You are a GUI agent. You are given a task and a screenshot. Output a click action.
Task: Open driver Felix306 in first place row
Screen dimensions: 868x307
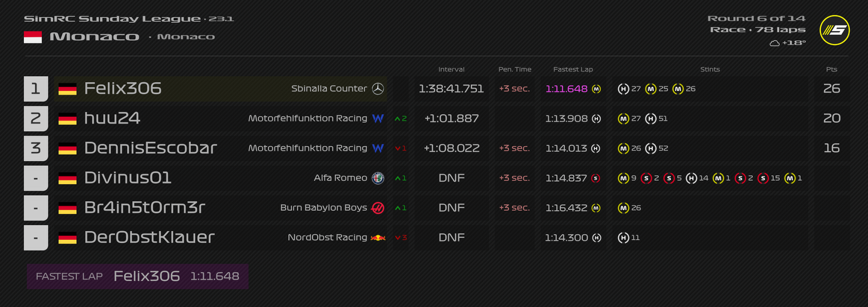[x=122, y=89]
